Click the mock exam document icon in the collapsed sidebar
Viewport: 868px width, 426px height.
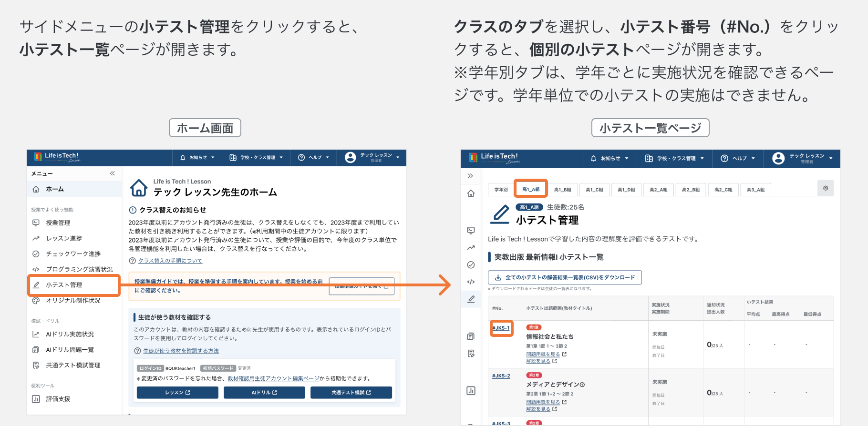point(471,354)
